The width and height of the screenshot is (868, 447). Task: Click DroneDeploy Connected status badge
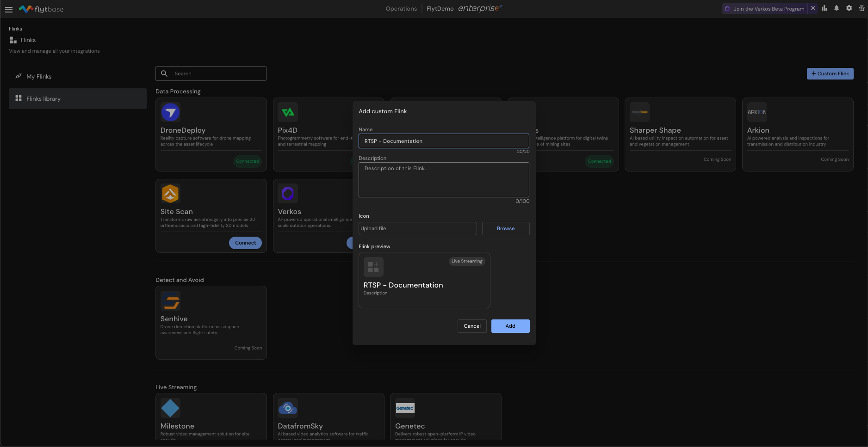248,161
